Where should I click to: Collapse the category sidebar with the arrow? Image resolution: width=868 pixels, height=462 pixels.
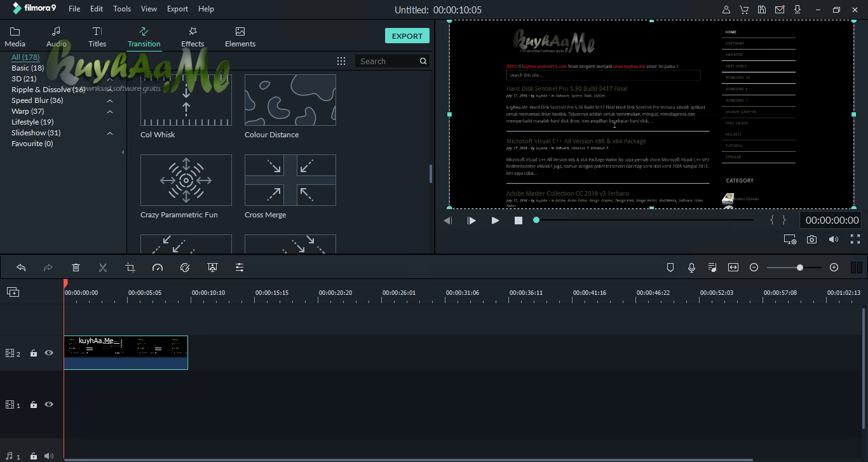(123, 153)
